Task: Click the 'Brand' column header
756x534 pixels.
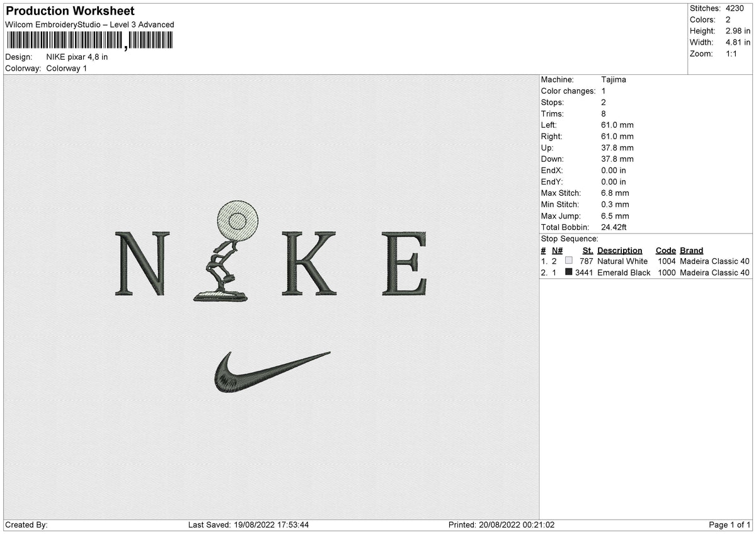Action: pos(692,251)
